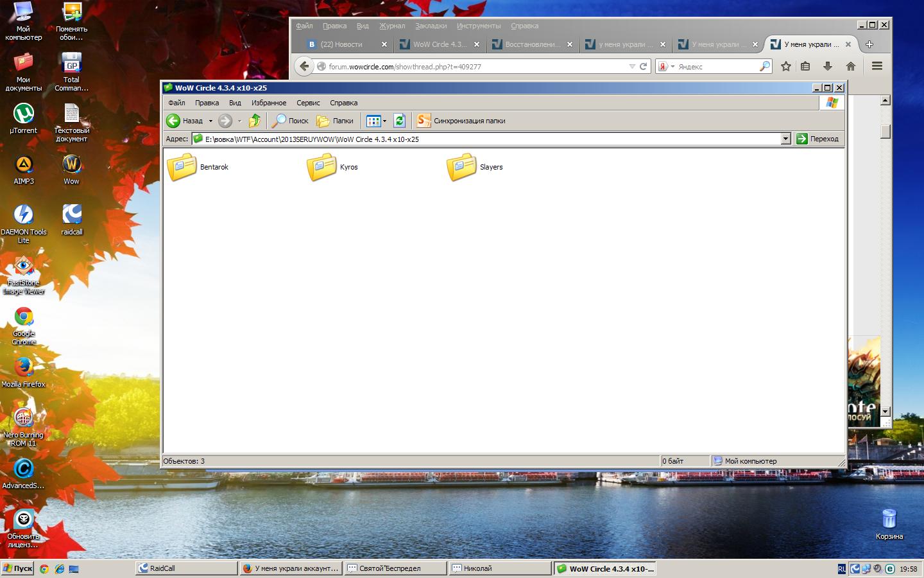Switch to the (22) Новости Firefox tab
The height and width of the screenshot is (578, 924).
coord(346,44)
